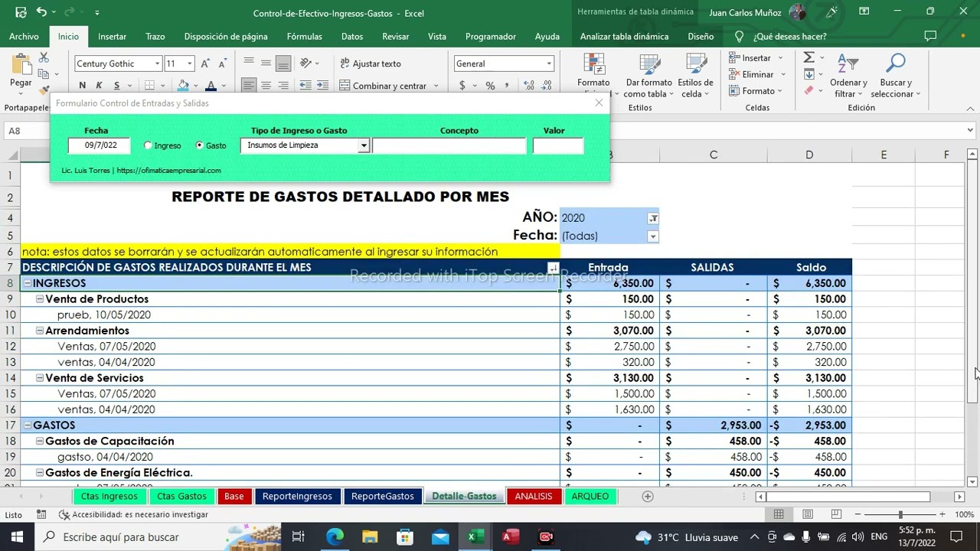The height and width of the screenshot is (551, 980).
Task: Click the Save icon in title bar
Action: (x=21, y=12)
